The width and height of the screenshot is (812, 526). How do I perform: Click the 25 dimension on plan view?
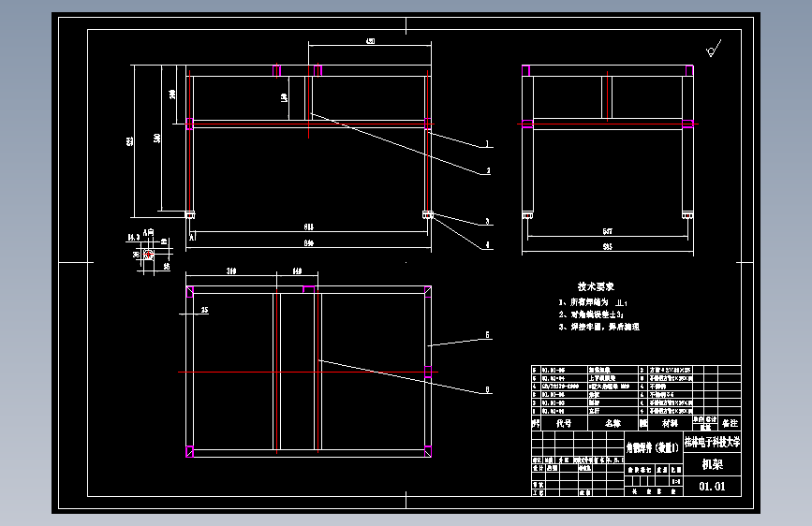(204, 310)
